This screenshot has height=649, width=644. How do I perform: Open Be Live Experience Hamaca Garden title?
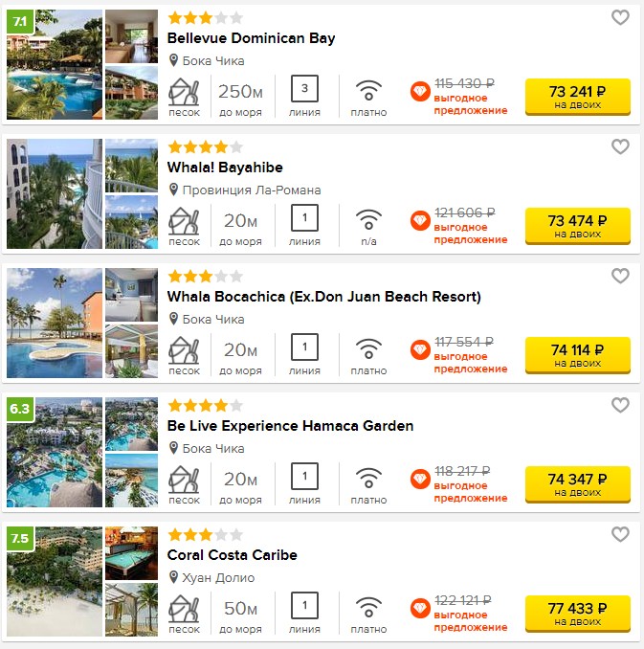coord(290,426)
